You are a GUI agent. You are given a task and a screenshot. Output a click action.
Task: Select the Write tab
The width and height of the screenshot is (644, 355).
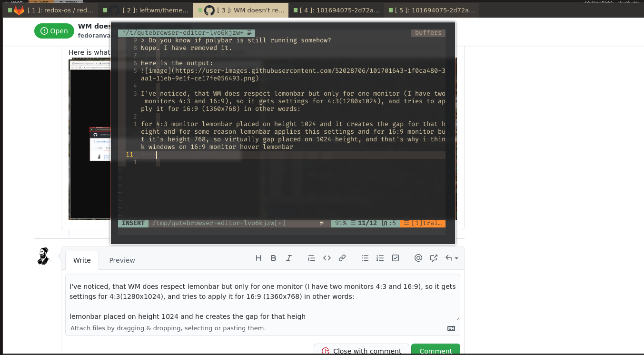[x=81, y=260]
